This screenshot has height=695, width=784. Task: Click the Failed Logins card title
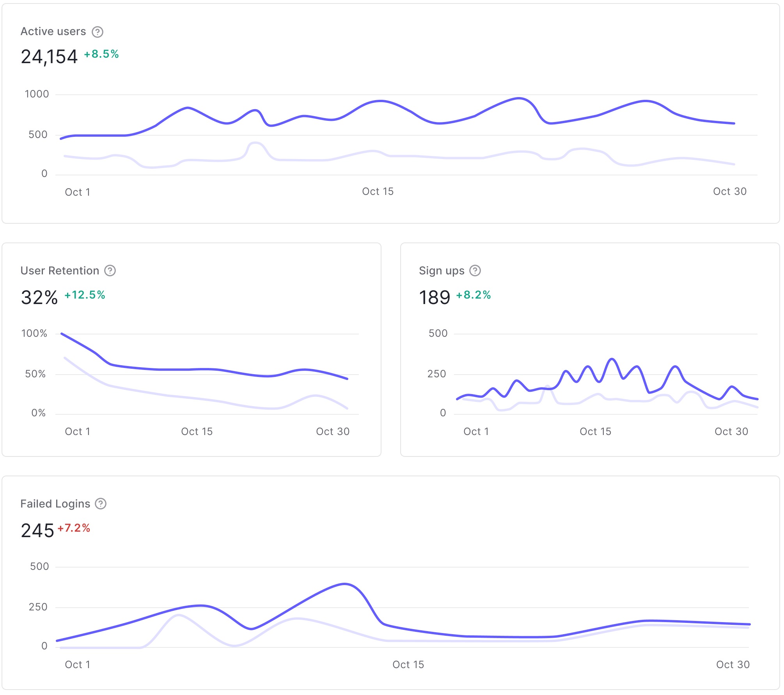[55, 504]
